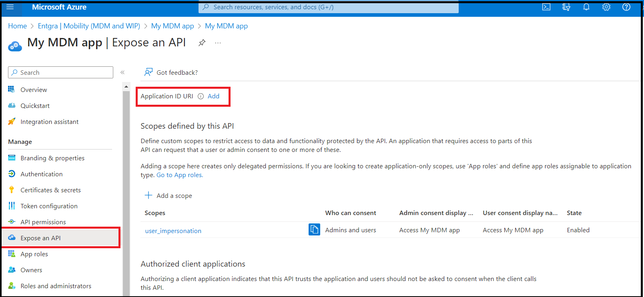Open the notifications bell
Screen dimensions: 644x297
coord(586,7)
